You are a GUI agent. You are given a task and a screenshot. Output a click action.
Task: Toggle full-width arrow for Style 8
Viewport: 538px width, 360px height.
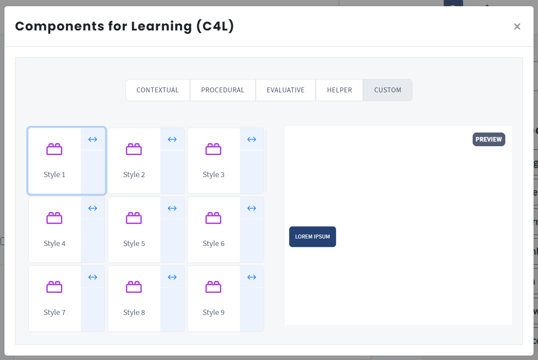pyautogui.click(x=172, y=277)
